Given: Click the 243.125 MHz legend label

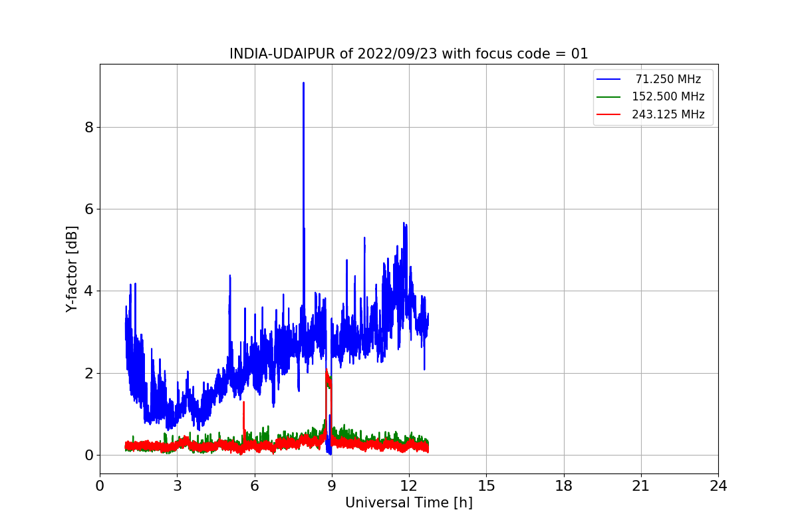Looking at the screenshot, I should pos(668,114).
